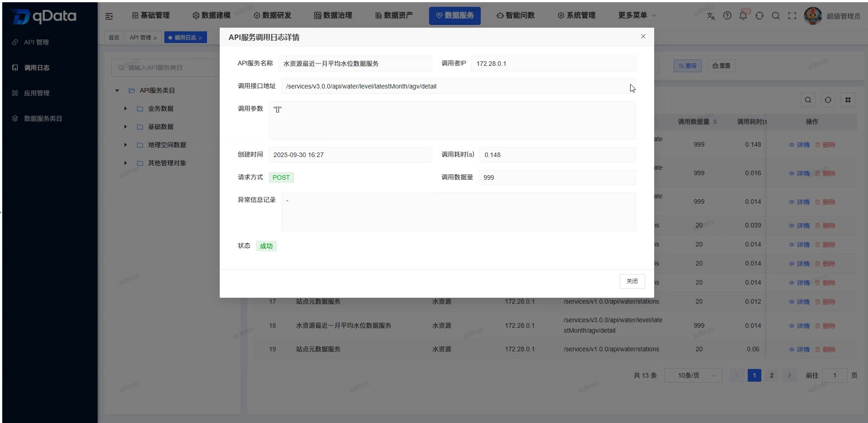
Task: Open the 数据资产 top menu
Action: [394, 15]
